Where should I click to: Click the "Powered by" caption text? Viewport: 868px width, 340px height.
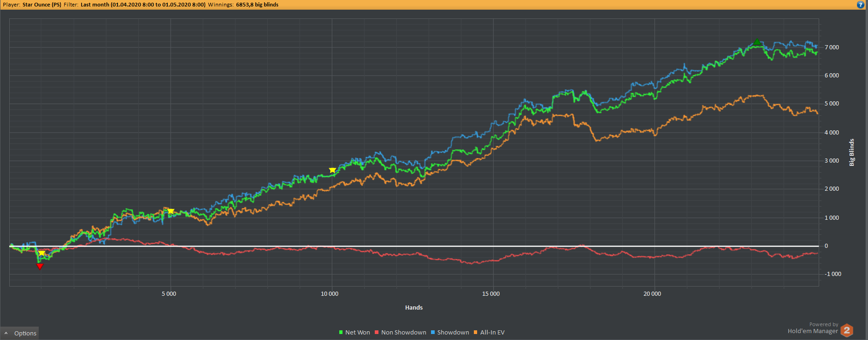coord(824,325)
